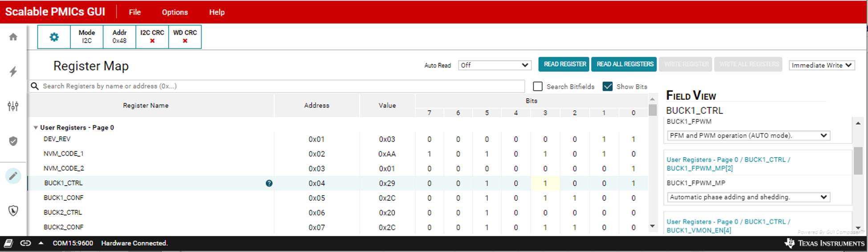
Task: Click the link connection icon in status bar
Action: 25,243
